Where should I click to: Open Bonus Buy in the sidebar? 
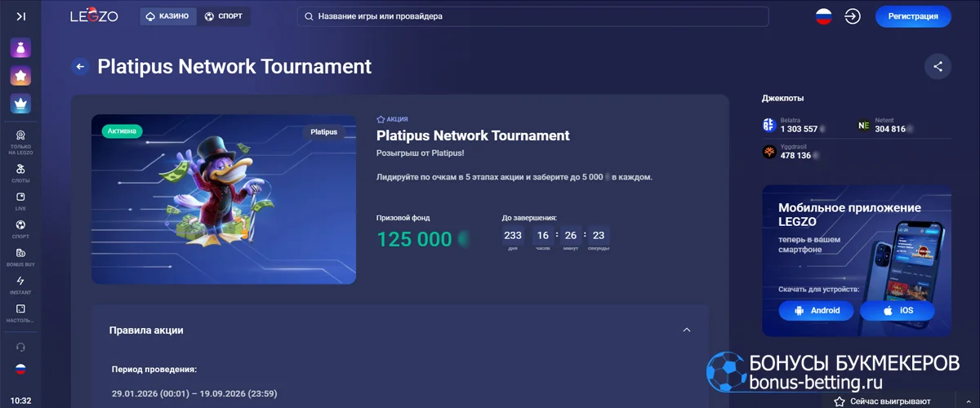tap(20, 257)
